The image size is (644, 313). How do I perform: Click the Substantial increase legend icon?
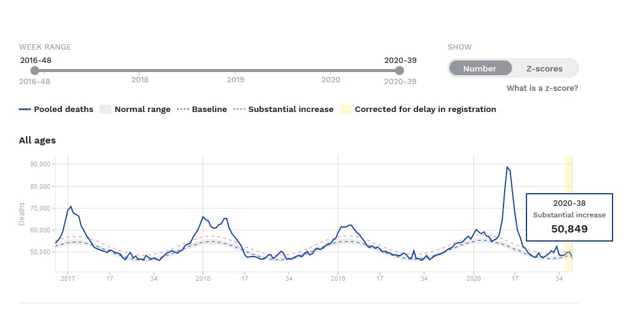[x=239, y=110]
